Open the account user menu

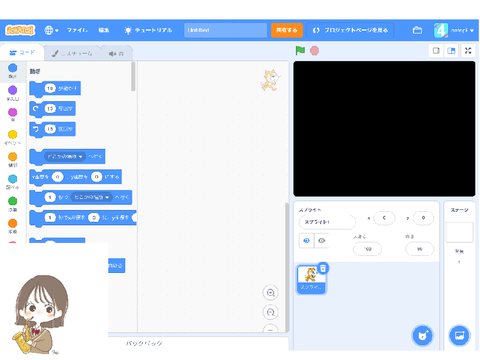454,30
